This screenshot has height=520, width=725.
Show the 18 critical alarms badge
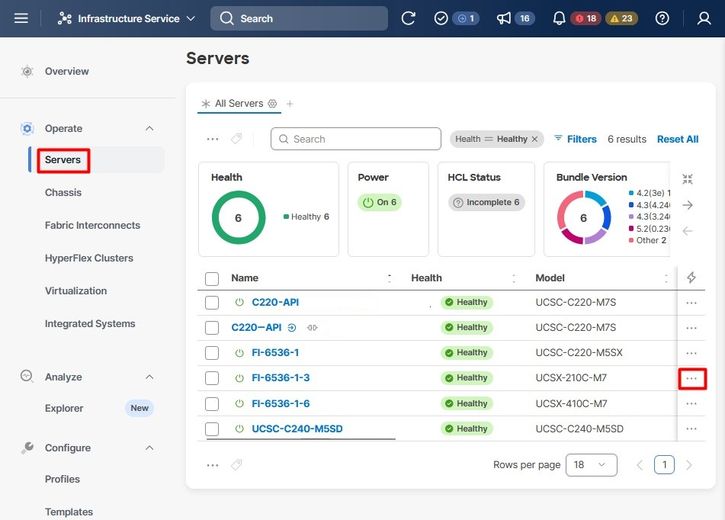click(x=586, y=18)
